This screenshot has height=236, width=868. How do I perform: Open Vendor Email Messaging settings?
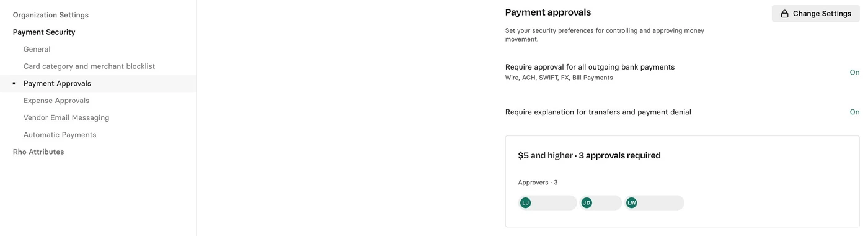coord(66,117)
